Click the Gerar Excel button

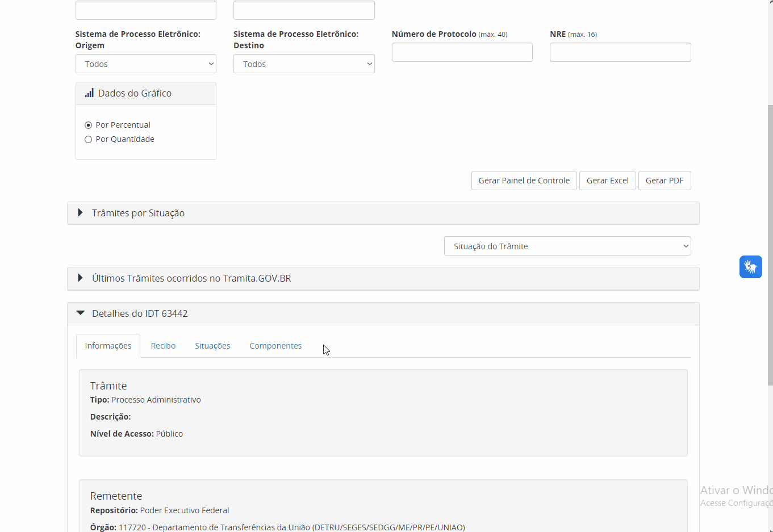pyautogui.click(x=607, y=181)
